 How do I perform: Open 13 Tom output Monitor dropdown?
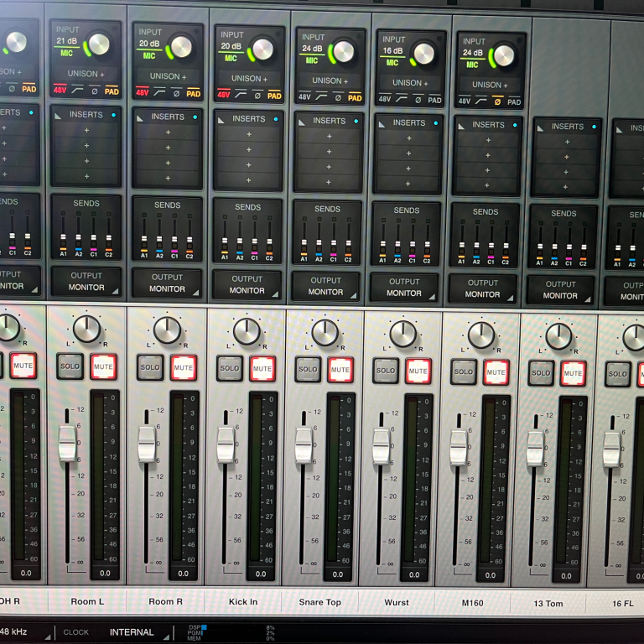(x=560, y=290)
